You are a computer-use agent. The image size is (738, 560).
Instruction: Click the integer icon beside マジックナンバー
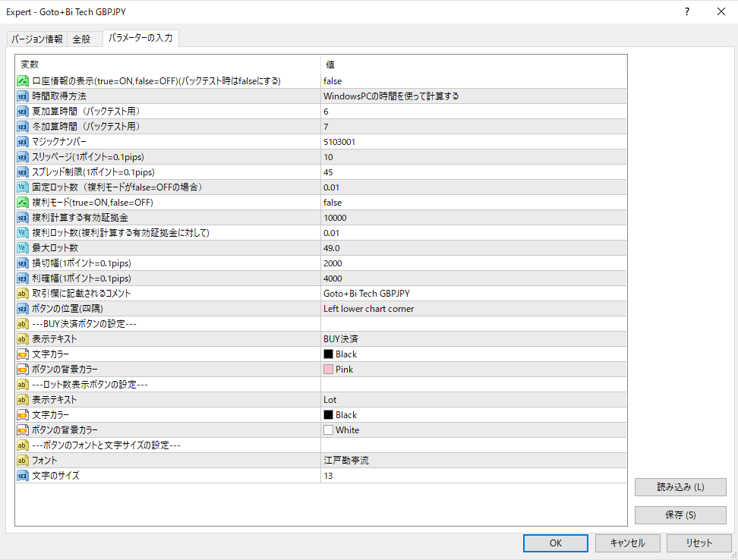[23, 142]
